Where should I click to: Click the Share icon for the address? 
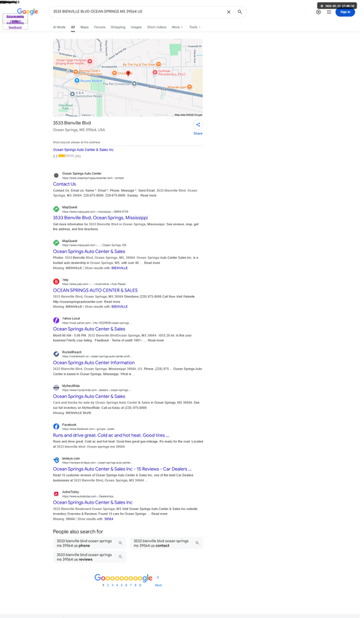tap(198, 125)
